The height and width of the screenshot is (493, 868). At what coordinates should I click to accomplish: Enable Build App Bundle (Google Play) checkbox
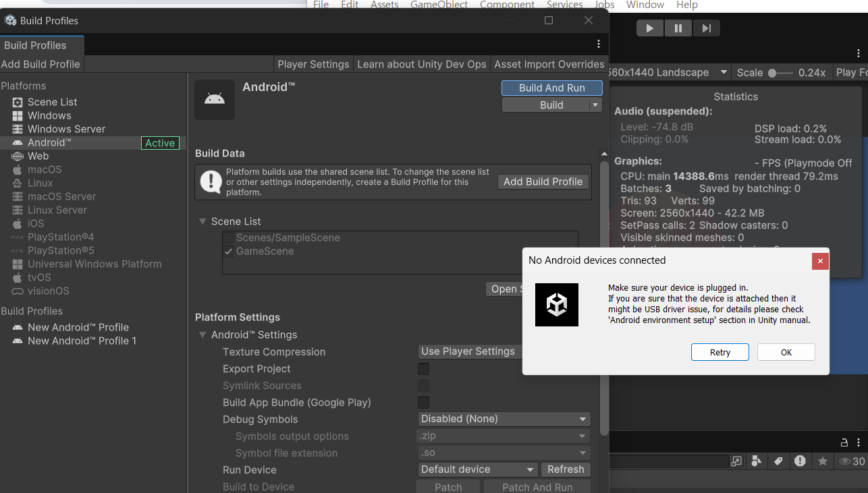tap(423, 402)
